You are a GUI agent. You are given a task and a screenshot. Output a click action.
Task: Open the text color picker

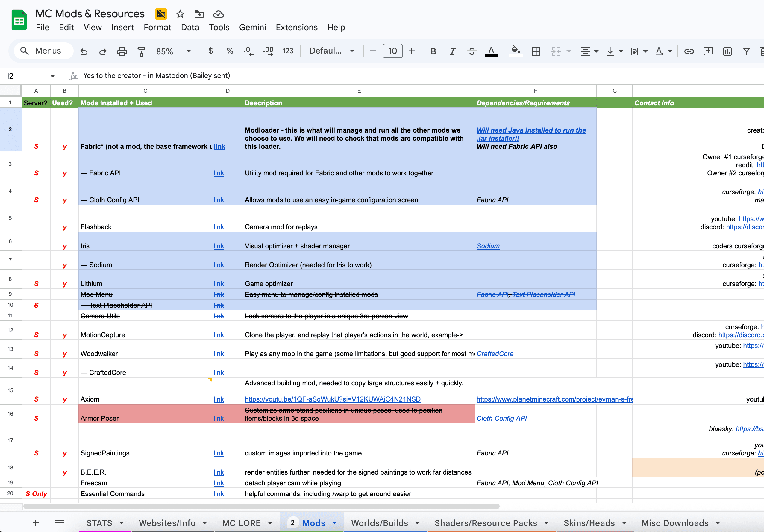491,51
